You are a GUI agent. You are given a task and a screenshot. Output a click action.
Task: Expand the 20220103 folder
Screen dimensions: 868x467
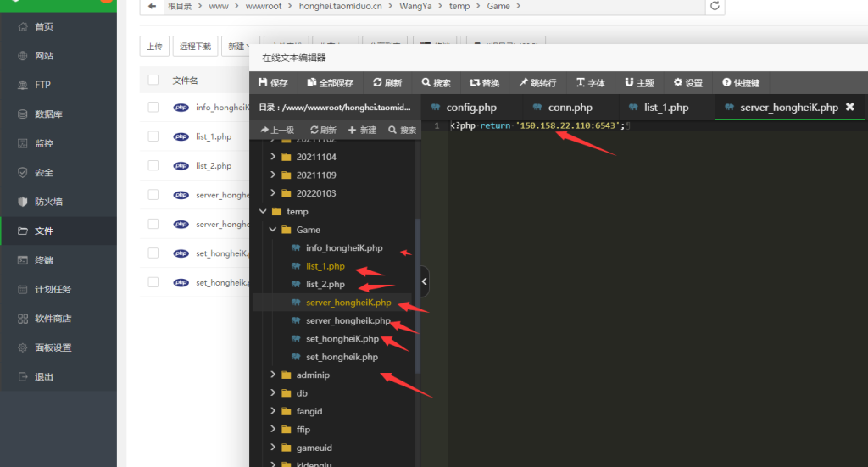tap(273, 193)
